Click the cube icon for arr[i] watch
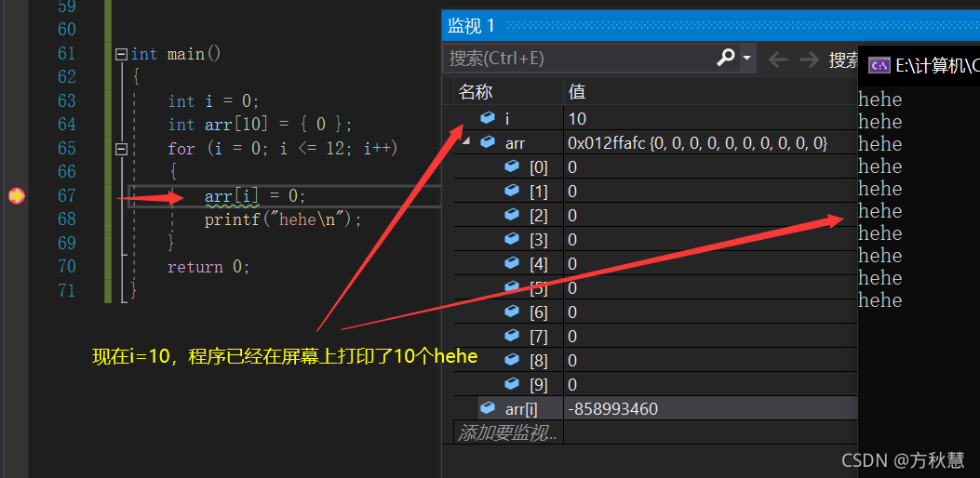 point(488,408)
